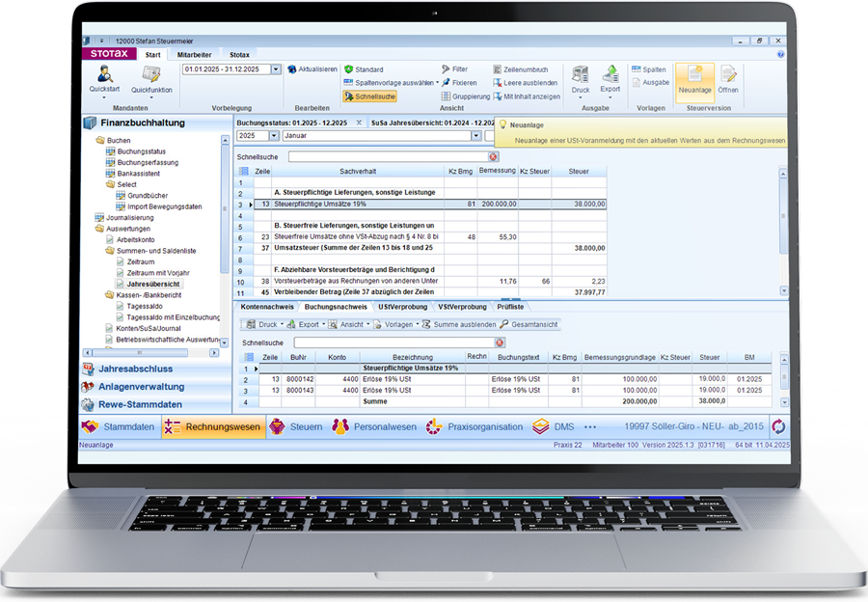Toggle Summe ausblenden
Screen dimensions: 868x602
[x=459, y=324]
